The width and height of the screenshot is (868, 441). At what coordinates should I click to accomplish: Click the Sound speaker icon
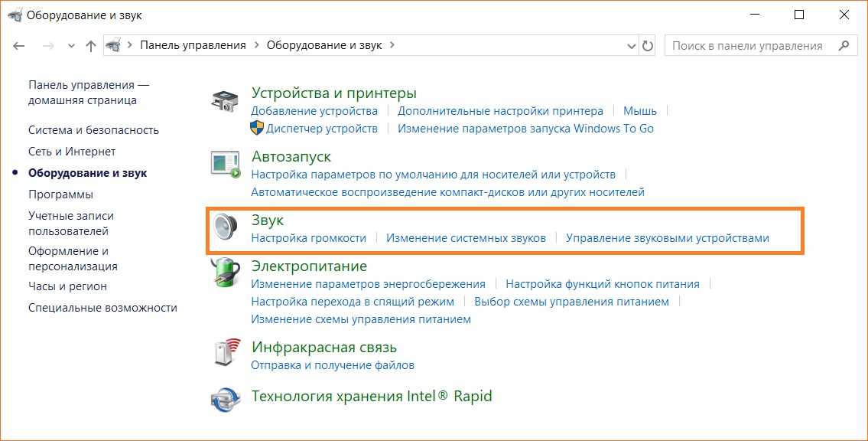point(226,227)
